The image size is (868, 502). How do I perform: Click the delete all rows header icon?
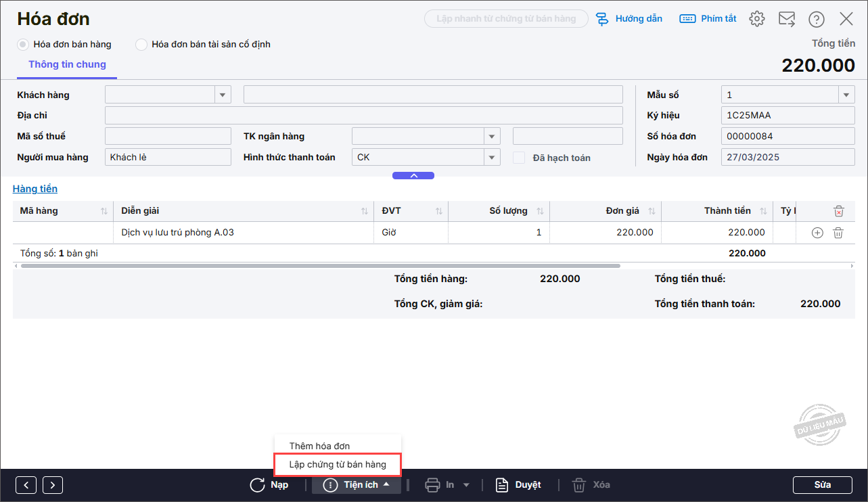pyautogui.click(x=839, y=211)
